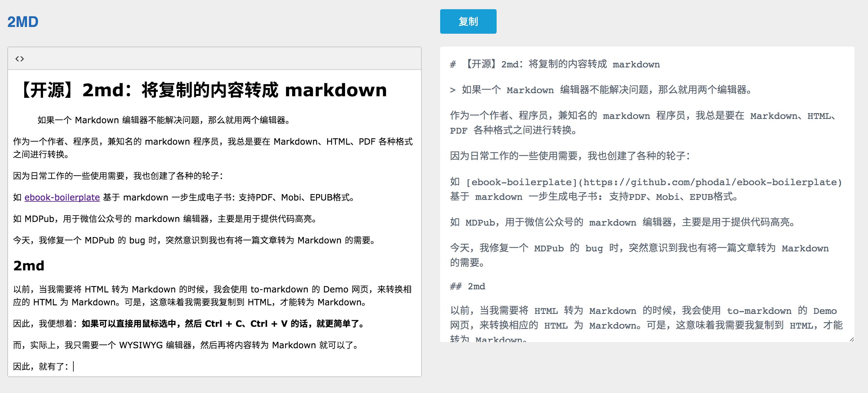Click the 如 MDPub paragraph in the editor

165,219
